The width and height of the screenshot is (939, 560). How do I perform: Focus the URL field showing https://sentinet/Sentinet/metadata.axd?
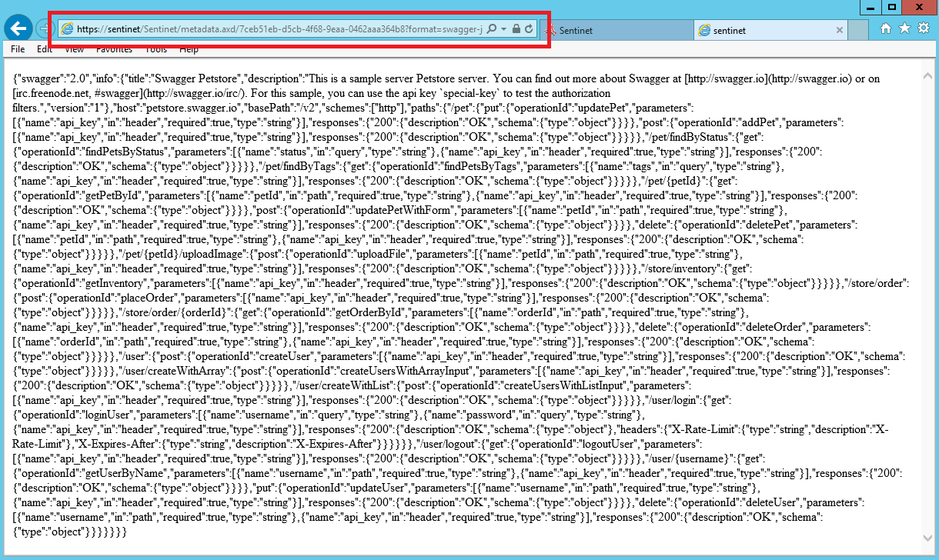click(280, 29)
